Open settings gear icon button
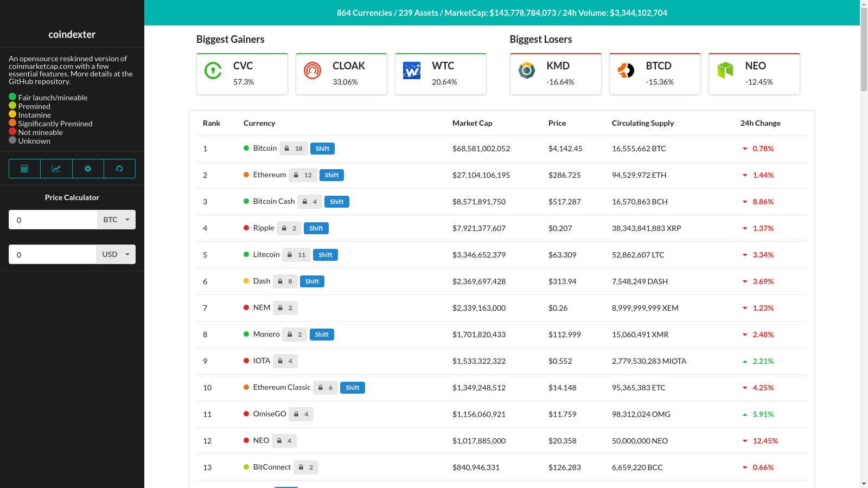868x488 pixels. point(88,169)
